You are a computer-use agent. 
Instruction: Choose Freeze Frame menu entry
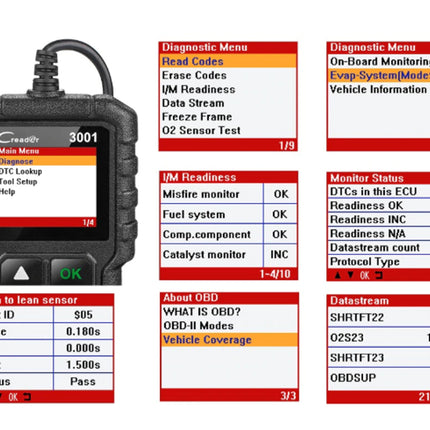click(x=197, y=117)
